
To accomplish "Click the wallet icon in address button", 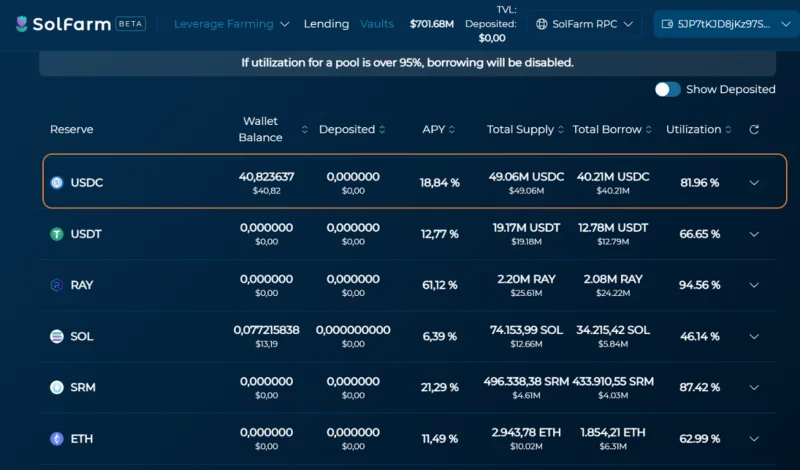I will click(x=667, y=24).
